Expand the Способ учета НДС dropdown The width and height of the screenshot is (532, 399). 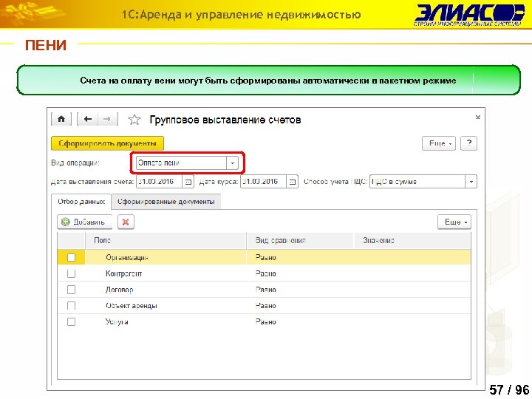click(471, 182)
